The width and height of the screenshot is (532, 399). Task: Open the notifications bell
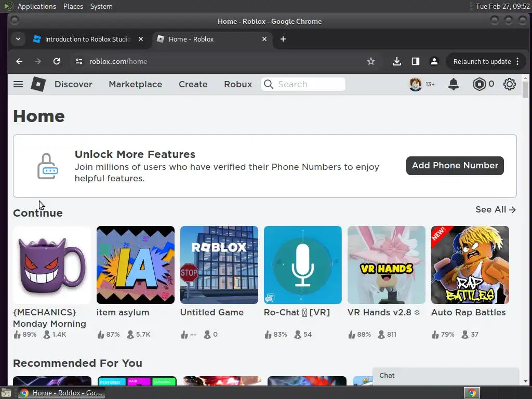click(453, 84)
